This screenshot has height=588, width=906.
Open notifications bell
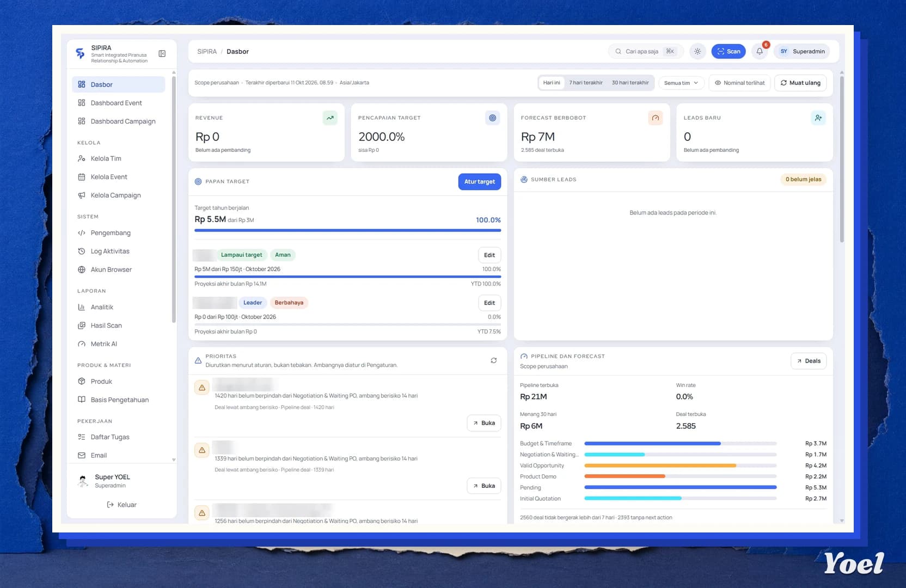tap(760, 51)
